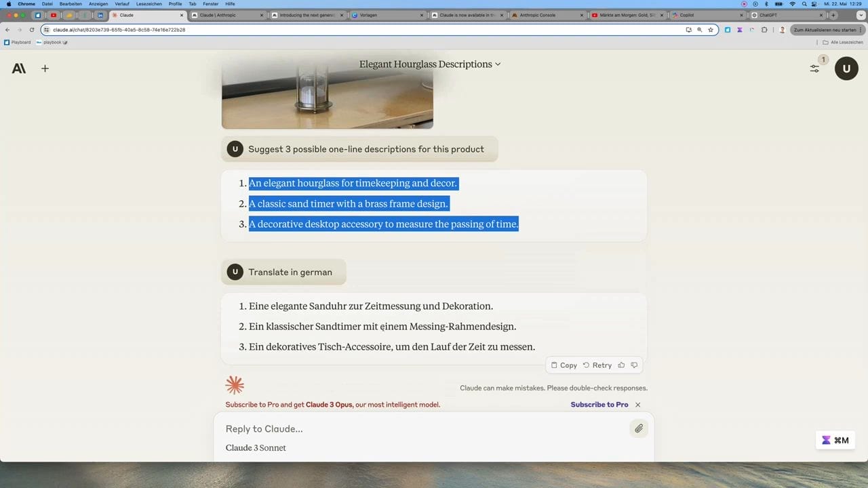This screenshot has height=488, width=868.
Task: Retry the last Claude response
Action: pyautogui.click(x=597, y=365)
